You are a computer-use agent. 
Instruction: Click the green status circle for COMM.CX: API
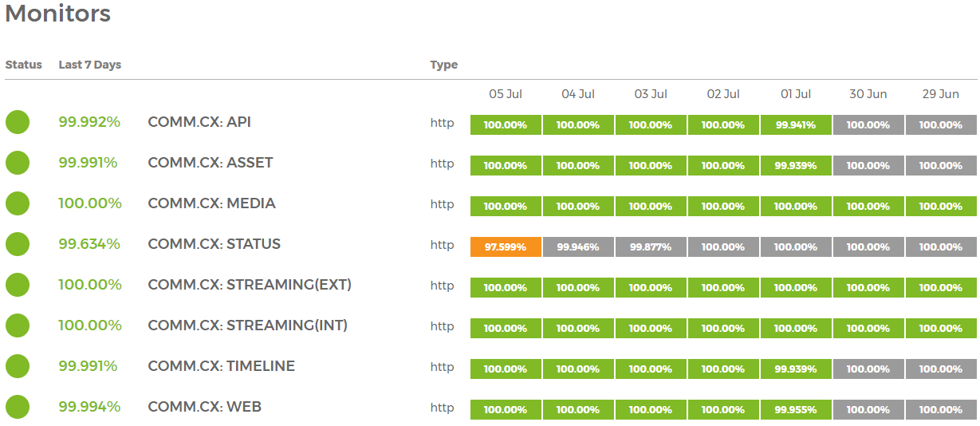(x=18, y=122)
